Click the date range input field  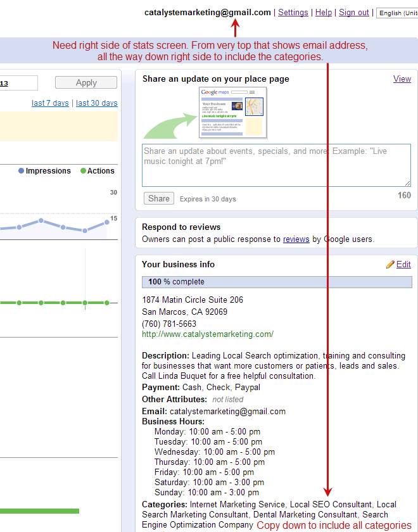point(18,83)
